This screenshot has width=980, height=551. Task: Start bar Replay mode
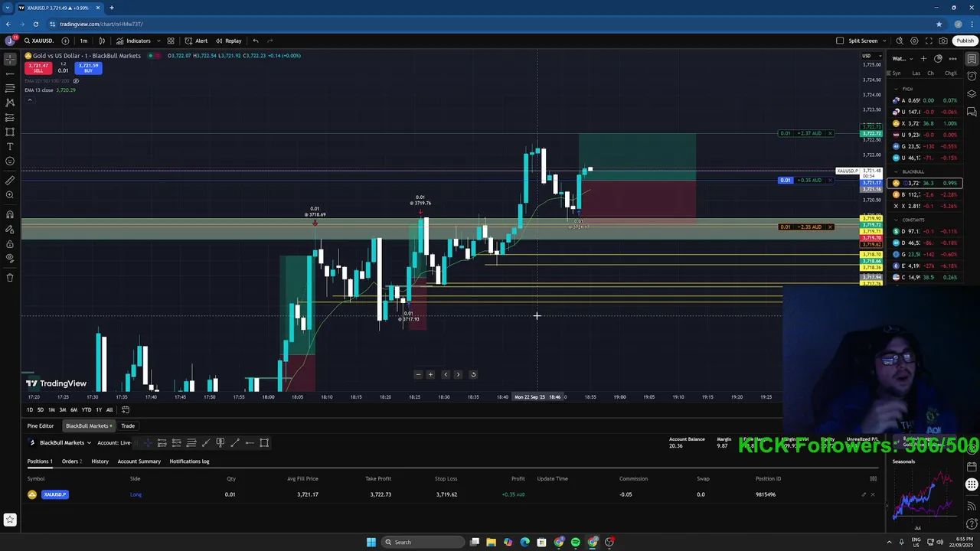pos(228,41)
